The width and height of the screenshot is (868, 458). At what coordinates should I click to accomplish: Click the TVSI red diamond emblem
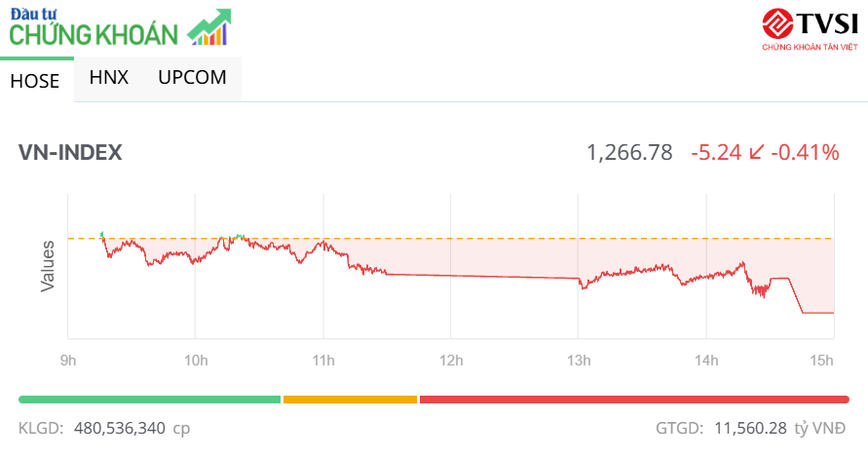click(777, 22)
